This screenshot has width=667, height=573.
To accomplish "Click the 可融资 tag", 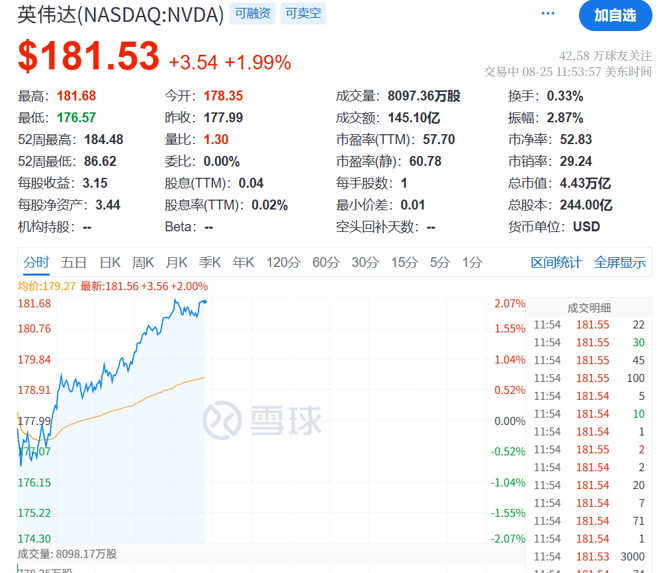I will (x=253, y=13).
